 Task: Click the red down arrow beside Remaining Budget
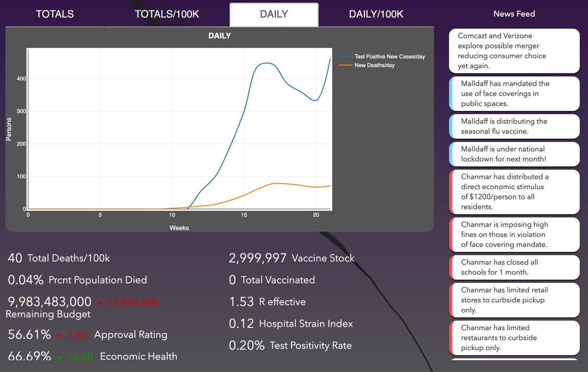pyautogui.click(x=100, y=303)
